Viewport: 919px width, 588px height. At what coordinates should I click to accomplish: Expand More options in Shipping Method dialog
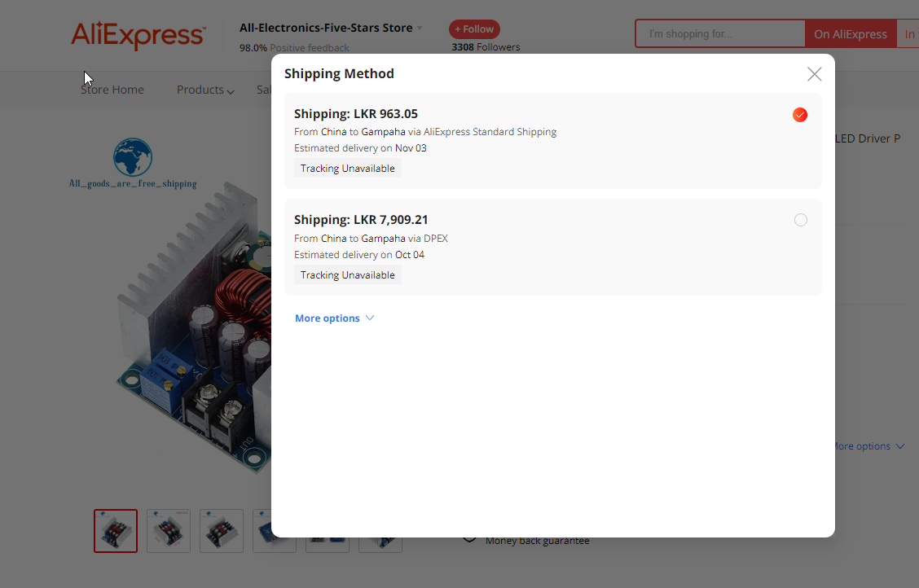click(334, 318)
